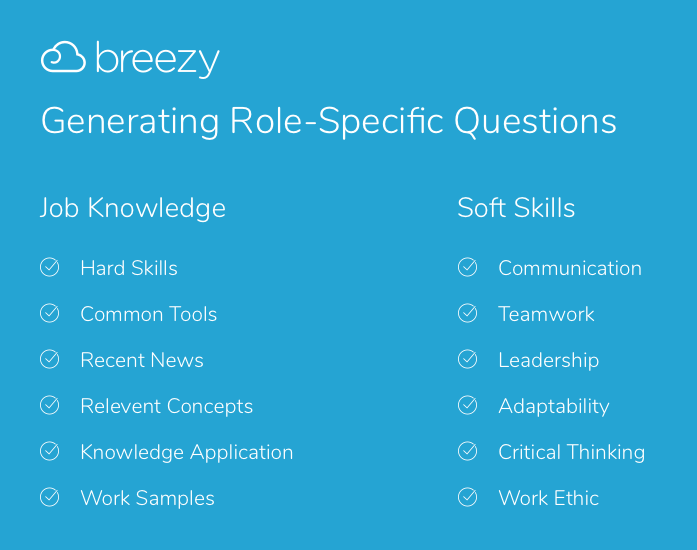
Task: Toggle the Leadership check circle
Action: (x=468, y=359)
